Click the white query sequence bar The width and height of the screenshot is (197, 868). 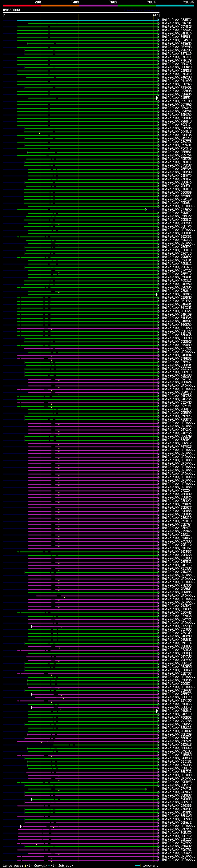[81, 13]
